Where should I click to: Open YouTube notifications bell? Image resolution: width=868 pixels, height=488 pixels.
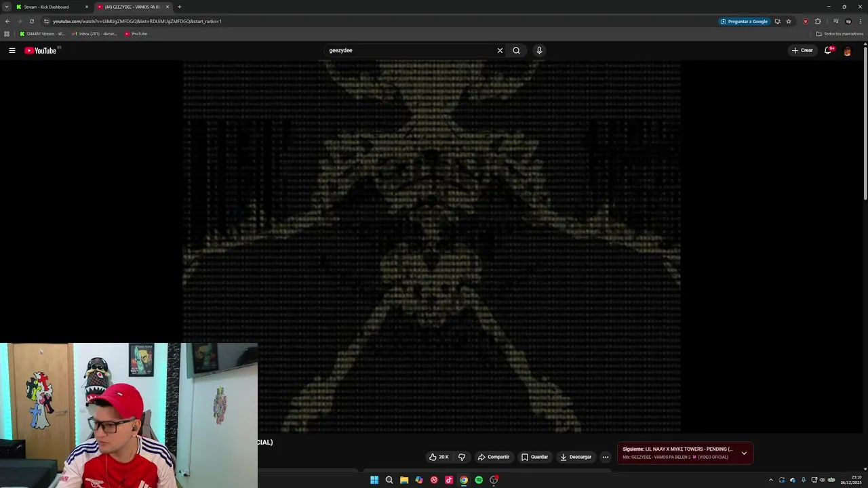coord(828,50)
